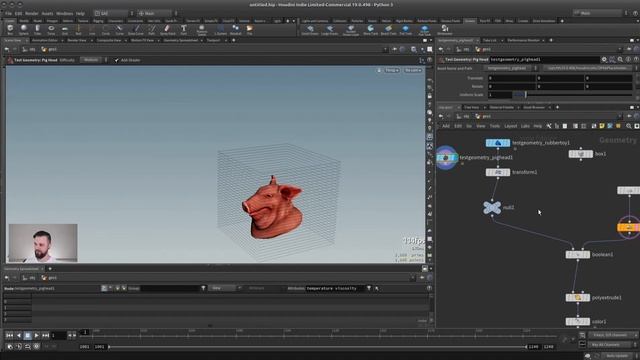Select the Tube shelf tool
This screenshot has width=640, height=360.
tap(38, 29)
